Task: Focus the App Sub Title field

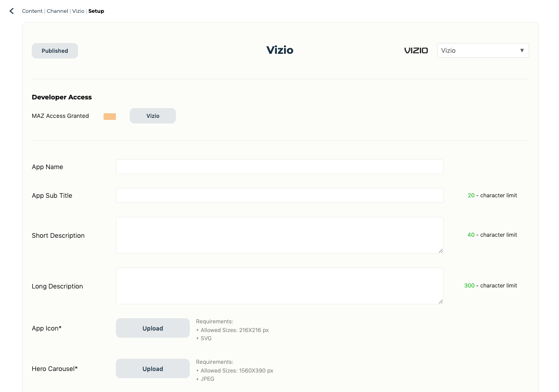Action: coord(279,195)
